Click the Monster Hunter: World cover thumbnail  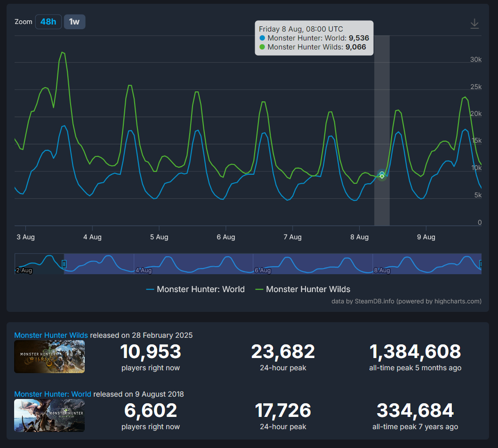(49, 415)
